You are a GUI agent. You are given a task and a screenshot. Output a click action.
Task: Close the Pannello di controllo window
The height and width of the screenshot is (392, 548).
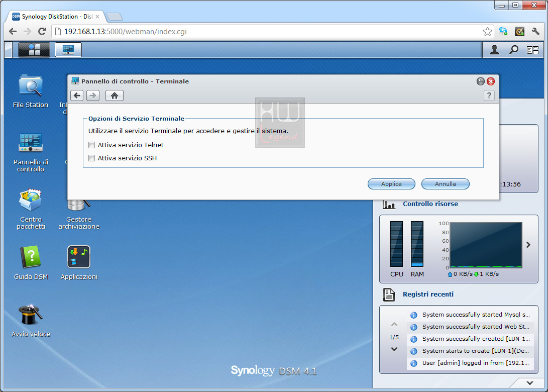[x=491, y=81]
